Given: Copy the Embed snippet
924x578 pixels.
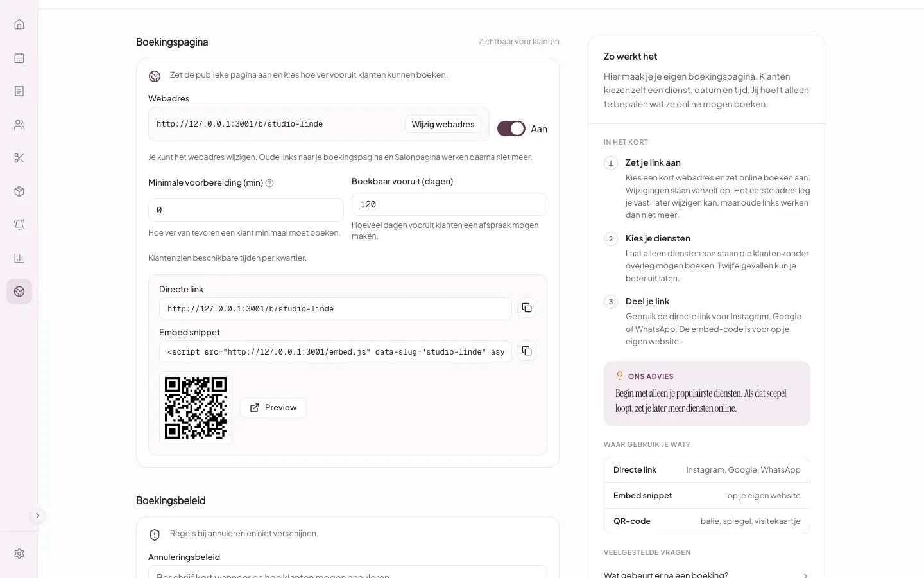Looking at the screenshot, I should (x=527, y=351).
